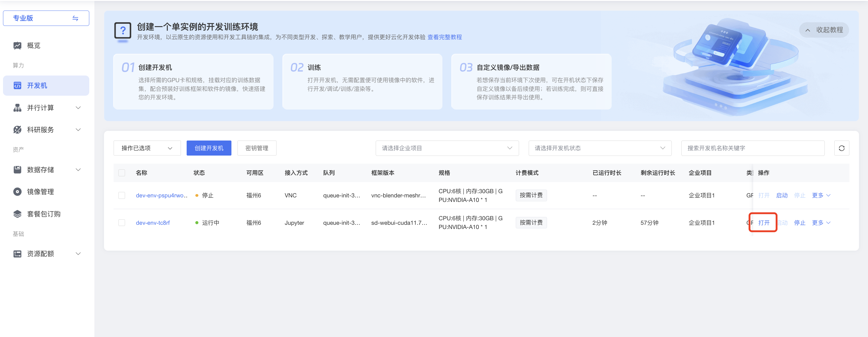Click the 资源配额 icon in sidebar

(x=17, y=254)
